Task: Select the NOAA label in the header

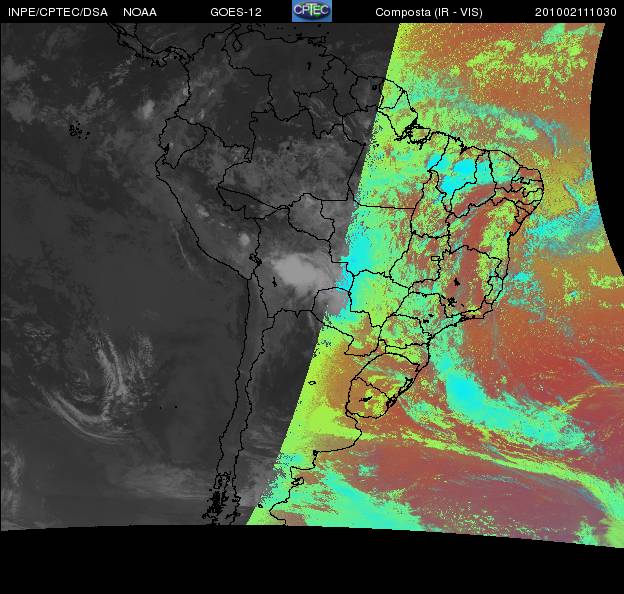Action: [140, 12]
